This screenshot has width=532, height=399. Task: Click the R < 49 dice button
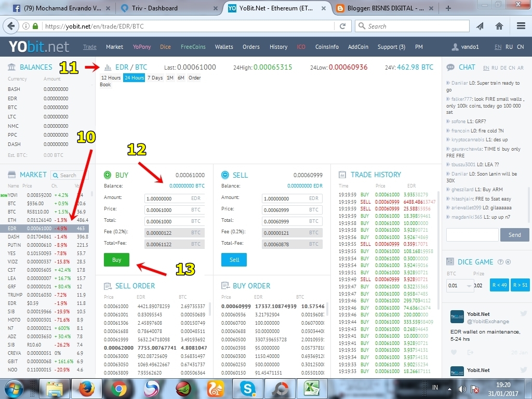coord(499,285)
